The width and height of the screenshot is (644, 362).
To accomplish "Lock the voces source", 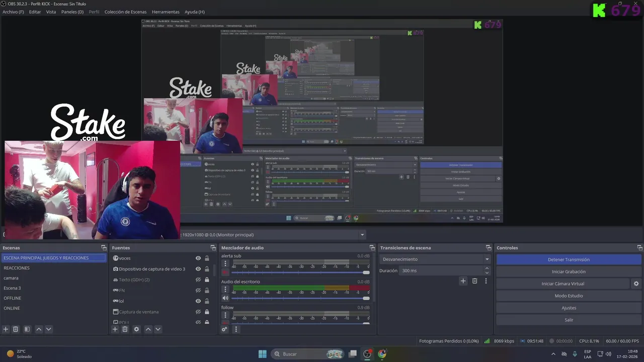I will (x=207, y=258).
